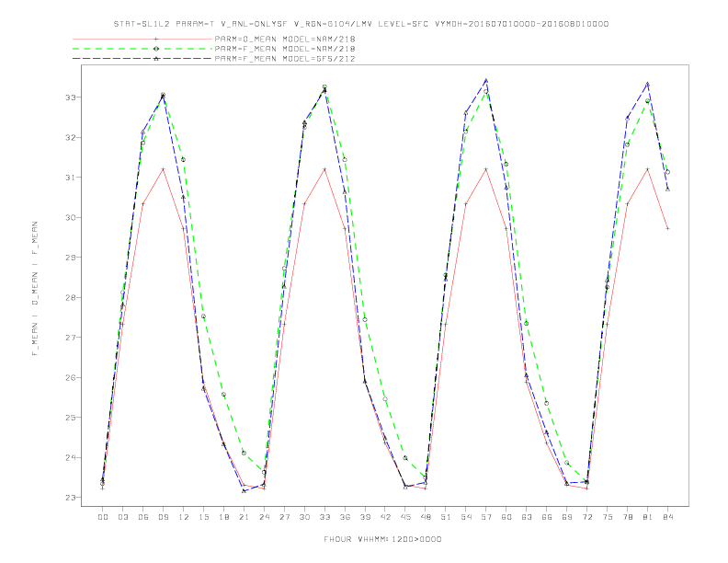
Task: Click x-axis tick label 63
Action: coord(527,517)
